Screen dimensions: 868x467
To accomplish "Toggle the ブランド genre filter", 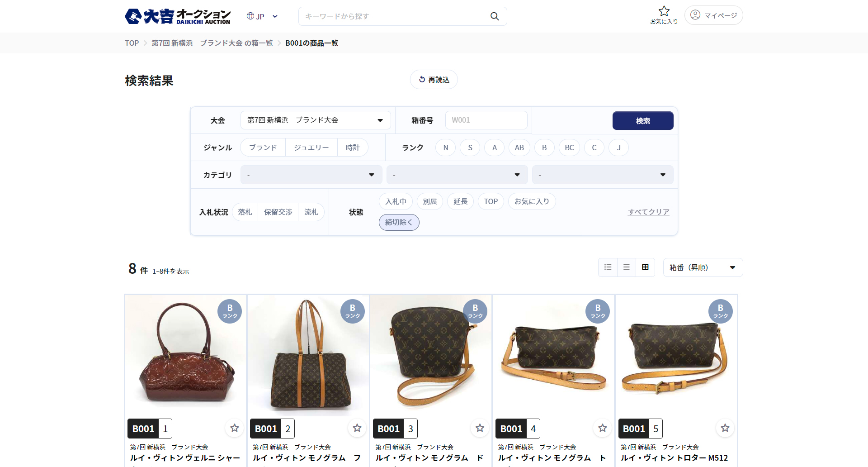I will coord(263,148).
